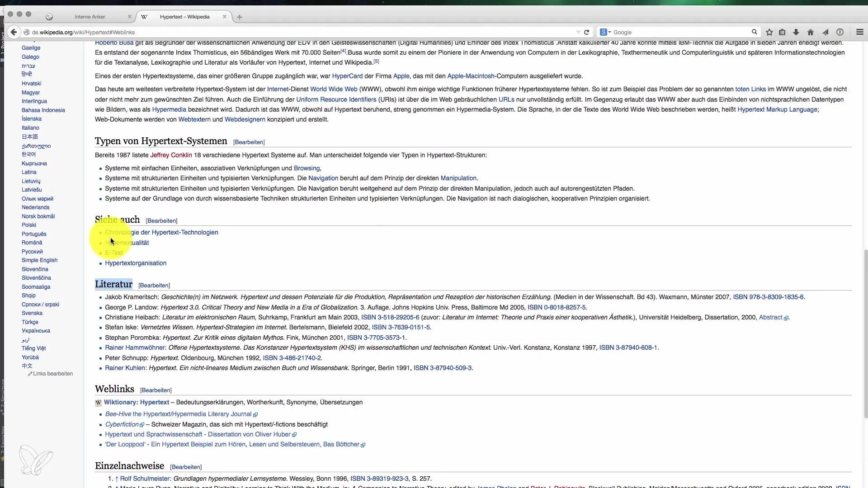The image size is (868, 488).
Task: Follow the Uniform Resource Identifiers link
Action: 336,99
